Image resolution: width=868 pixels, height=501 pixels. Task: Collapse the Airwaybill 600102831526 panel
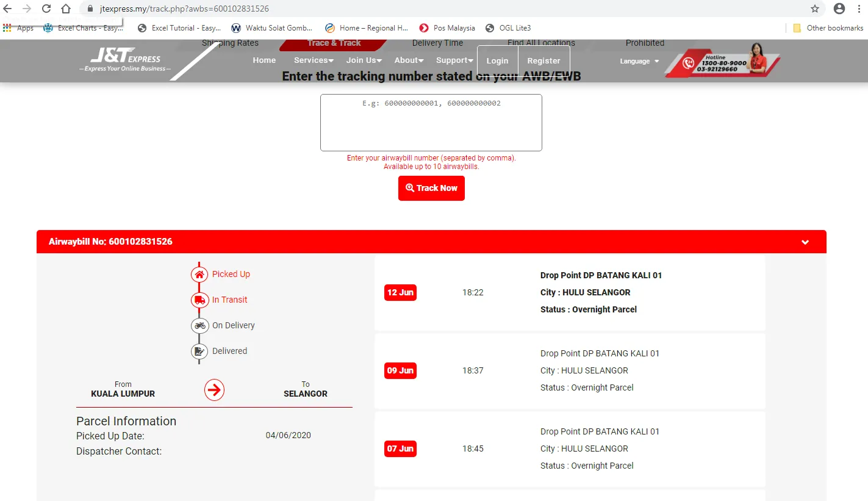(x=805, y=242)
